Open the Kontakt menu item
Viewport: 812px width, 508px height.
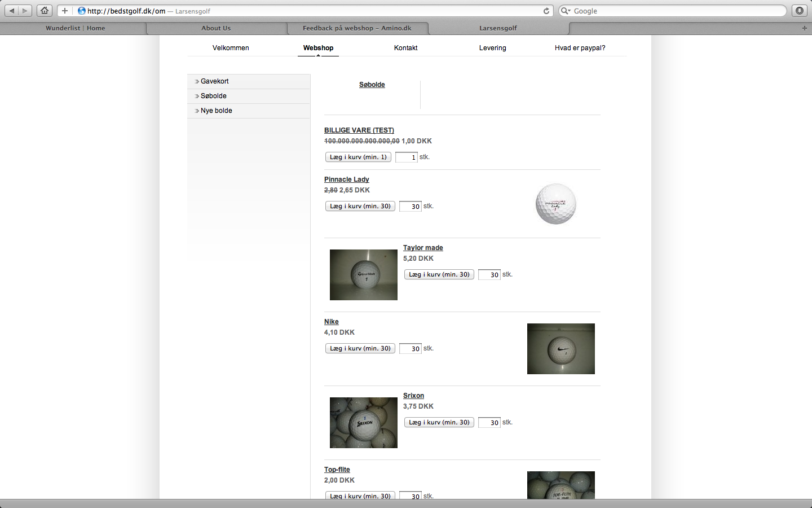pos(405,48)
